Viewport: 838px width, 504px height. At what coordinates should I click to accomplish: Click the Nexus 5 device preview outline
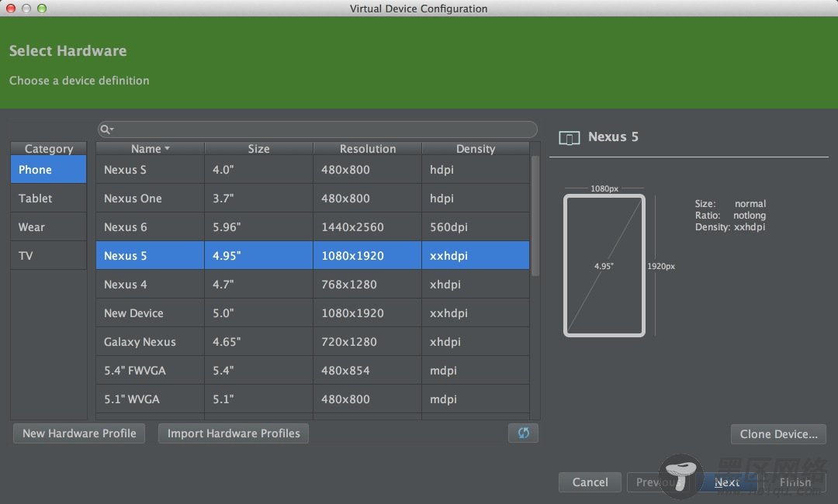[x=604, y=265]
